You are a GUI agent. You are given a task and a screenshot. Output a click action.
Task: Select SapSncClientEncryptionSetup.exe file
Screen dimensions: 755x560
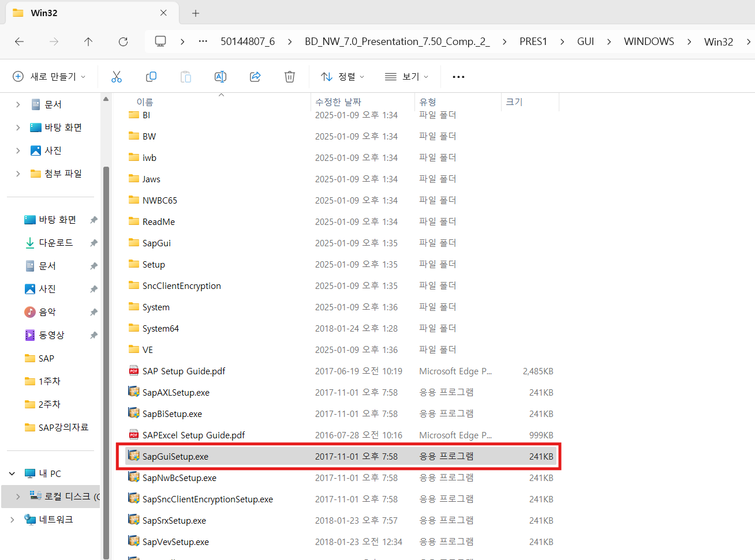pyautogui.click(x=341, y=499)
